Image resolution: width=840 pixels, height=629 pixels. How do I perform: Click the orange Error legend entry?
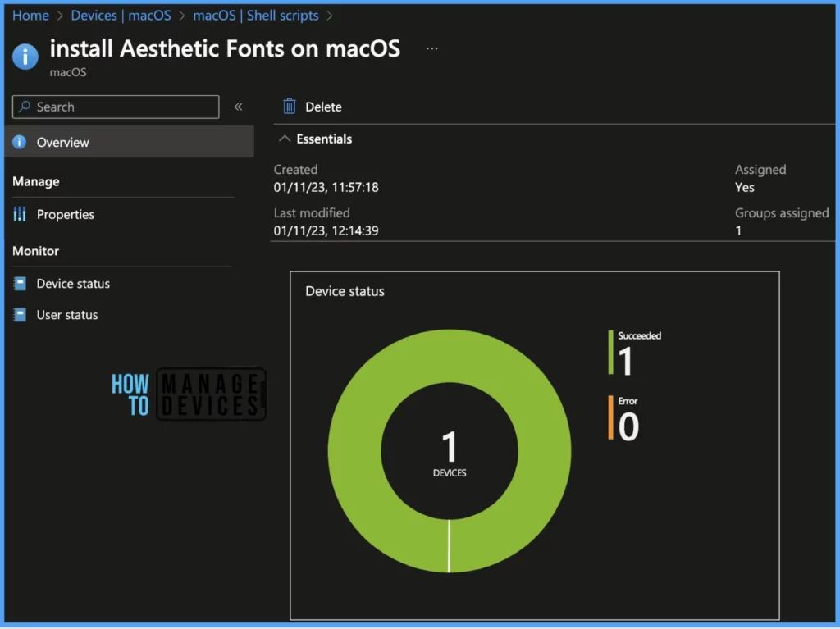[627, 418]
